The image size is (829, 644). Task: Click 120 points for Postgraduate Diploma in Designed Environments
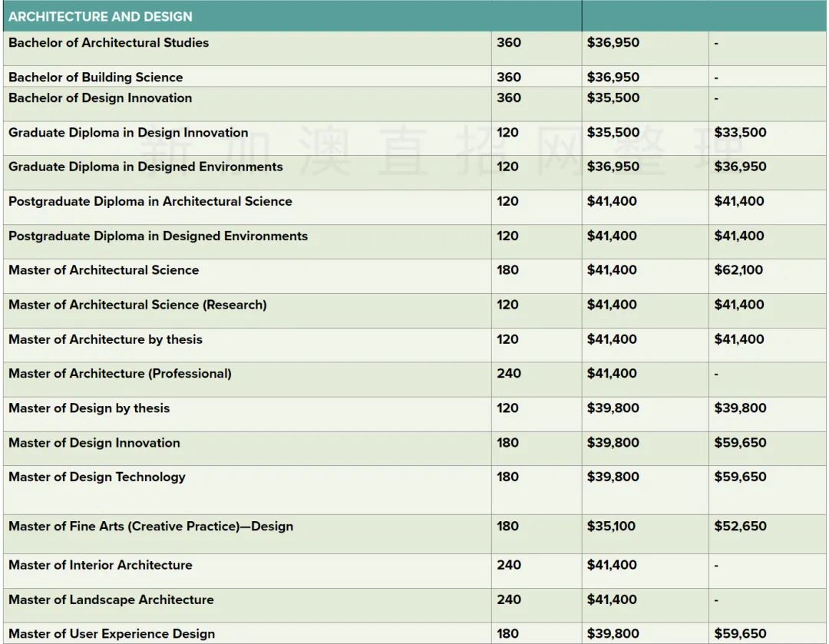tap(507, 236)
